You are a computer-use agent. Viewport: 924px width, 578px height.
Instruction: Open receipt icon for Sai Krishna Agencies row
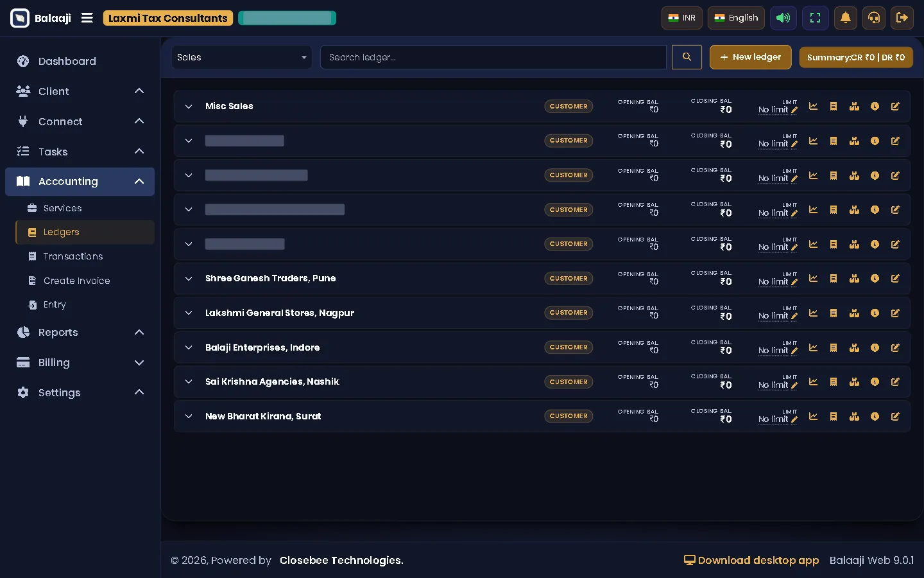coord(834,382)
